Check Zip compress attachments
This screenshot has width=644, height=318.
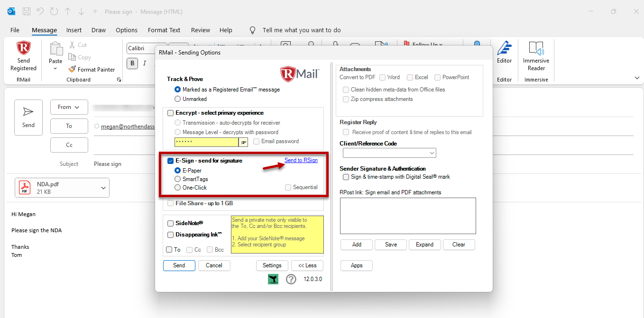coord(346,99)
